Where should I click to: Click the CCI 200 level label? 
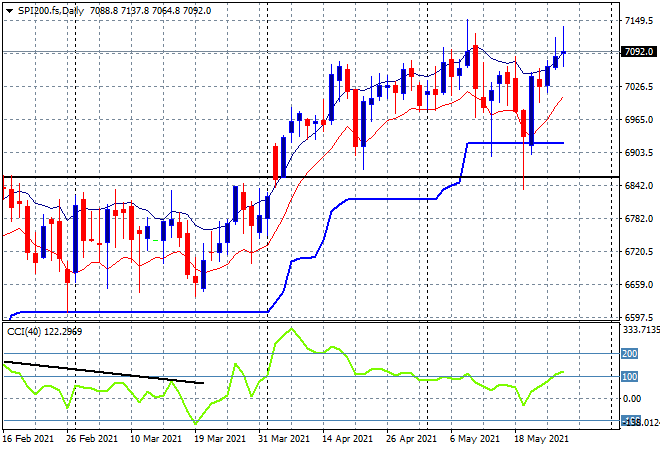click(630, 354)
